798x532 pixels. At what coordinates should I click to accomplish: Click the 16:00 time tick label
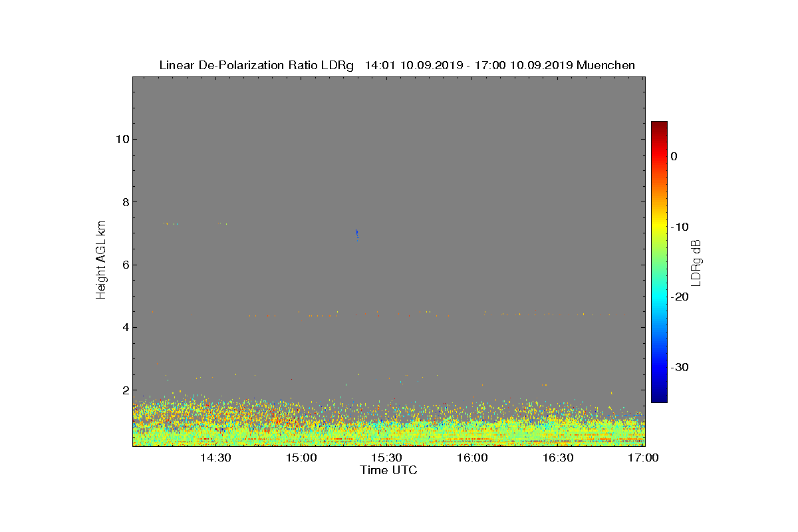coord(473,458)
